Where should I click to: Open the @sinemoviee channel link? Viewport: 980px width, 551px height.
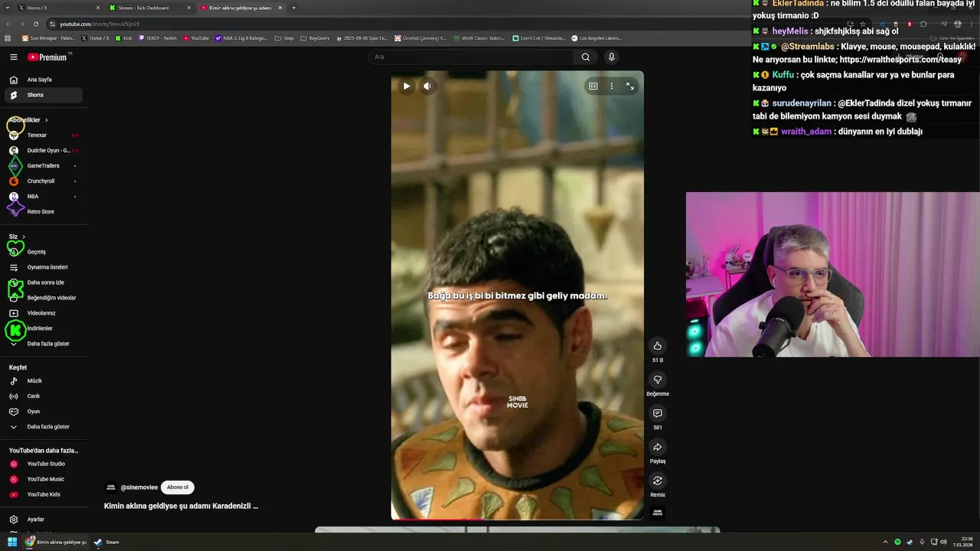(x=139, y=487)
